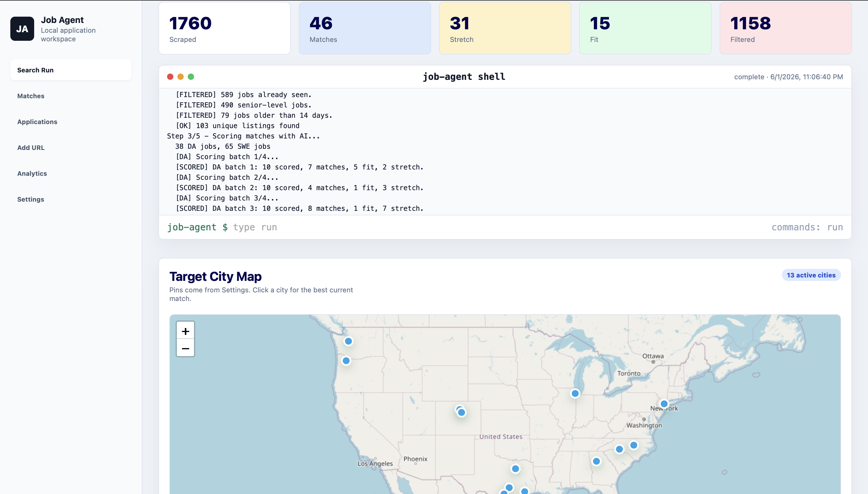Select the map pin over the New York label
868x494 pixels.
(x=664, y=404)
